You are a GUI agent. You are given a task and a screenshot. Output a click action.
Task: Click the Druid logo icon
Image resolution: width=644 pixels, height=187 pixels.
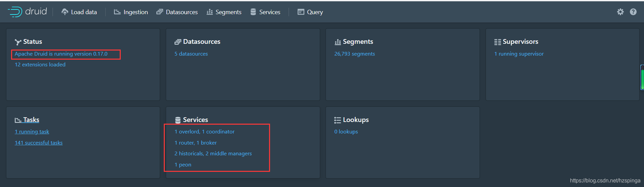[15, 12]
